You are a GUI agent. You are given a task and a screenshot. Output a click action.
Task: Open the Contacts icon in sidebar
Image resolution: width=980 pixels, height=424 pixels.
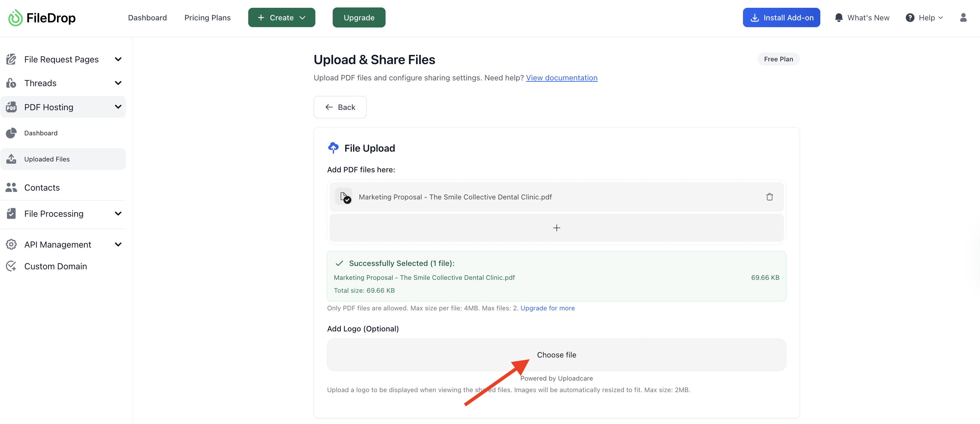(12, 187)
